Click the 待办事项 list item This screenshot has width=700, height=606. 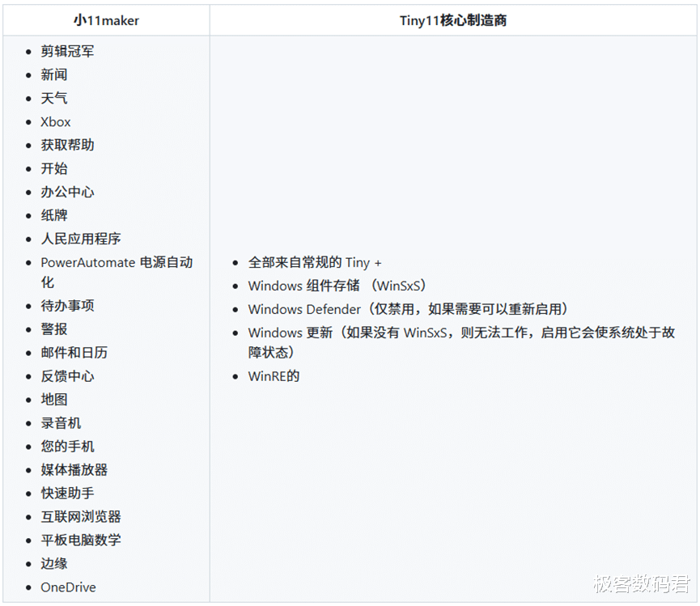tap(67, 306)
